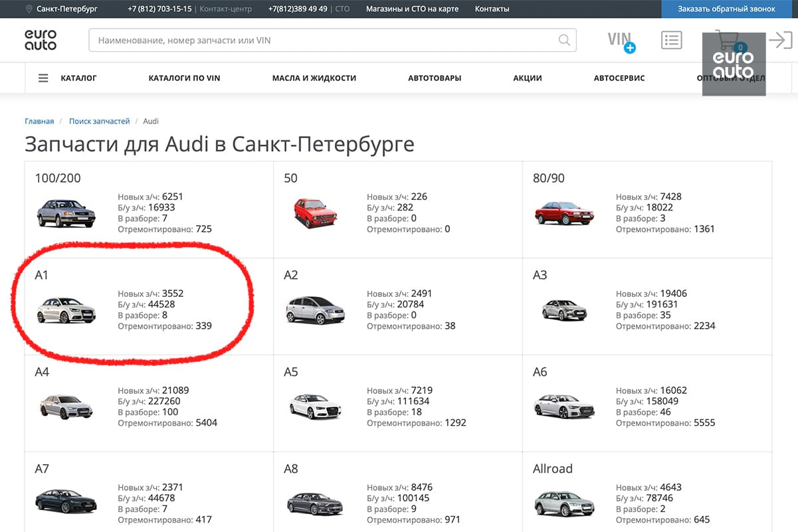Open the hamburger catalog menu icon
This screenshot has height=532, width=798.
43,78
